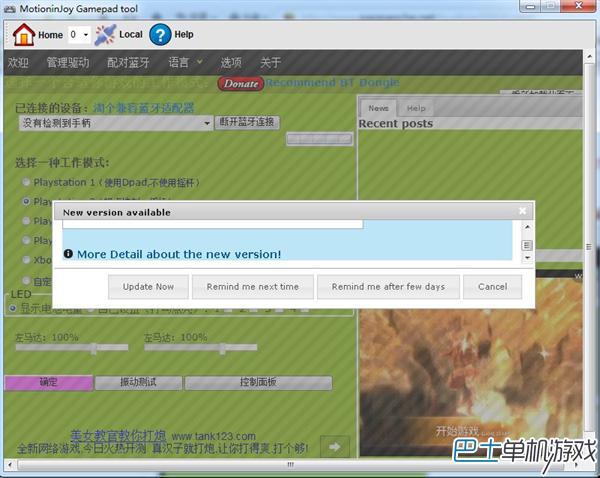
Task: Select the 自定义 custom mode radio button
Action: [26, 281]
